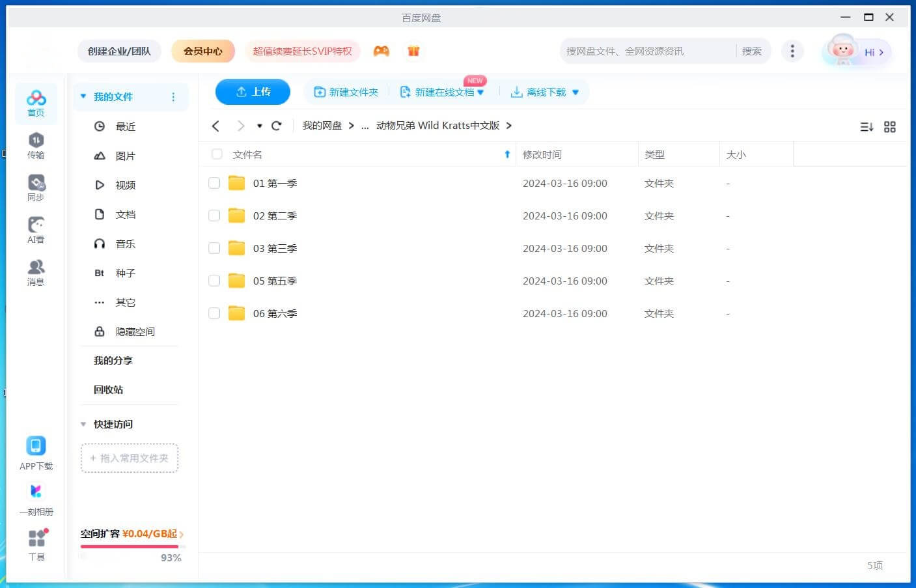The width and height of the screenshot is (916, 588).
Task: Open the AI看 sidebar icon
Action: pyautogui.click(x=36, y=229)
